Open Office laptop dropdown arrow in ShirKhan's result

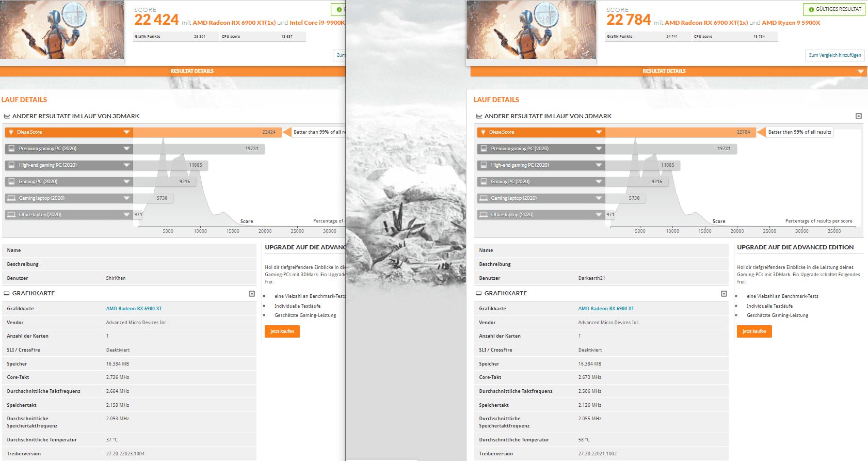(126, 215)
